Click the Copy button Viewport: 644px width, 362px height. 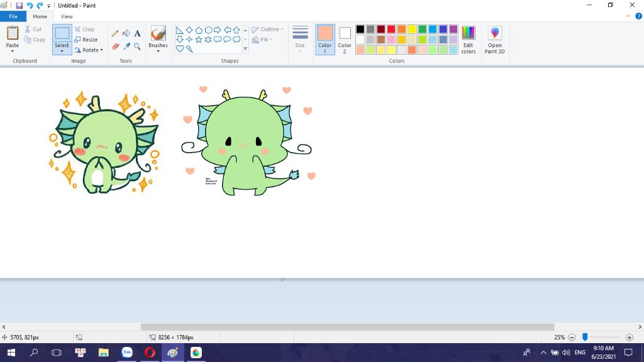pyautogui.click(x=35, y=40)
